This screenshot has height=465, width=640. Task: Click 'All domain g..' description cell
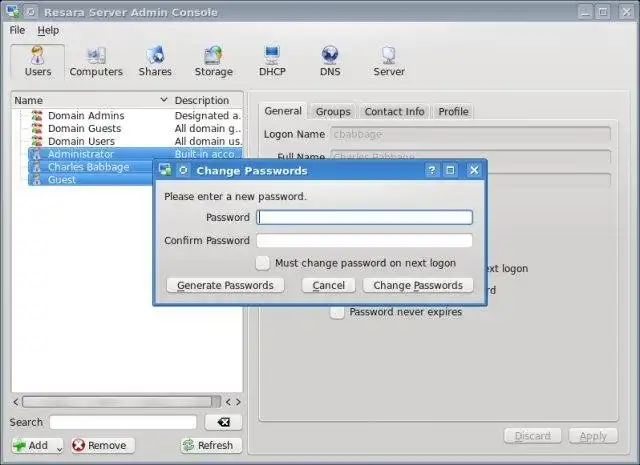point(208,128)
